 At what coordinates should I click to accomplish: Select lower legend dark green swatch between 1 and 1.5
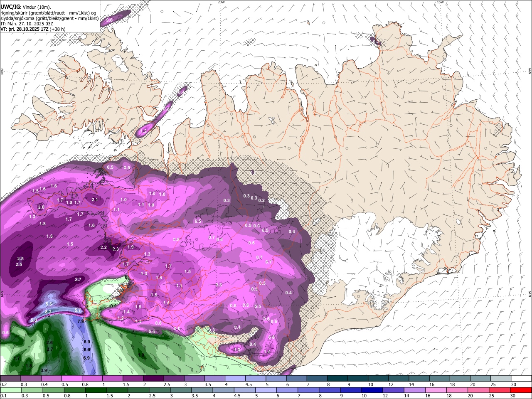[x=96, y=390]
